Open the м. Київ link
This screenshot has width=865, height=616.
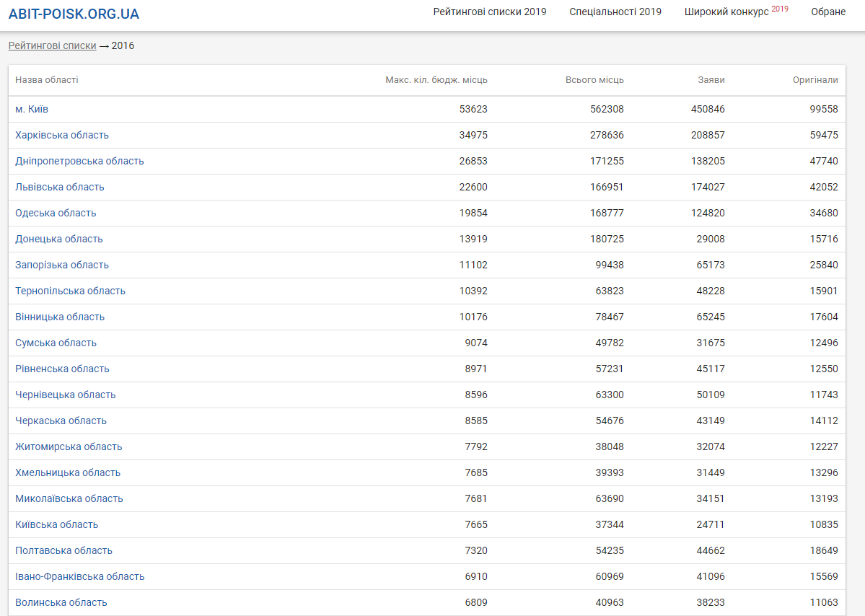[x=32, y=109]
